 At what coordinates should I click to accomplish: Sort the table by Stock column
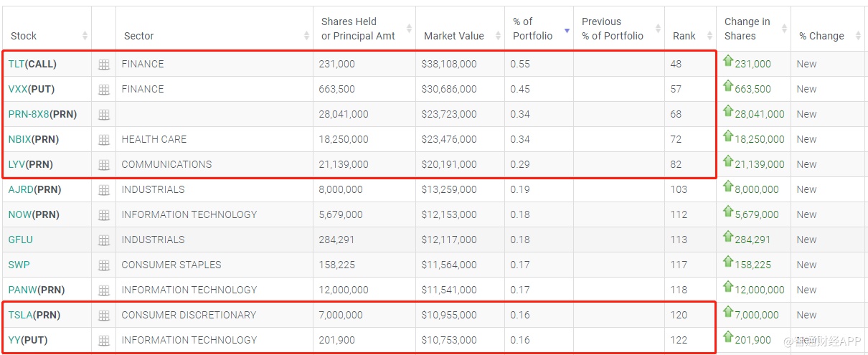pyautogui.click(x=24, y=36)
